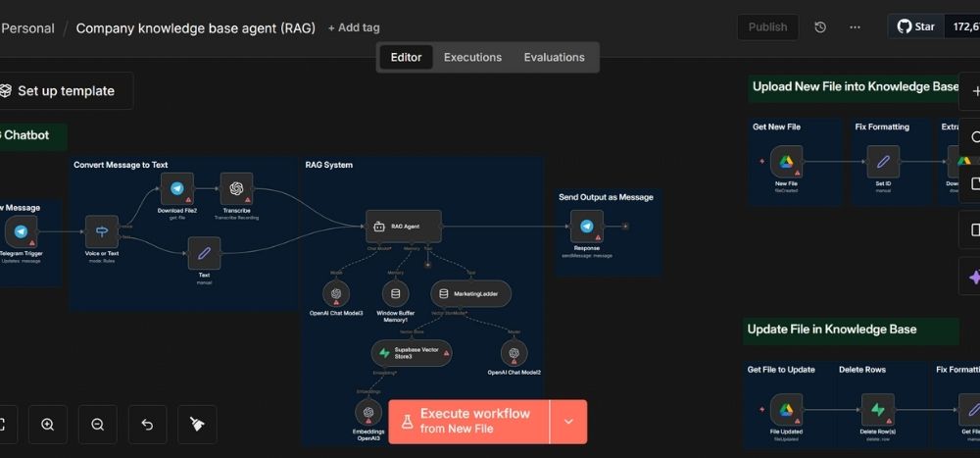Click the Send Output as Message label
Viewport: 980px width, 458px height.
[x=606, y=197]
